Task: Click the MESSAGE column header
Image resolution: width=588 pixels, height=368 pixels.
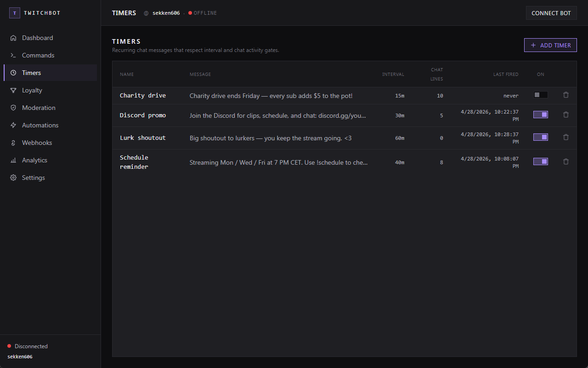Action: [200, 75]
